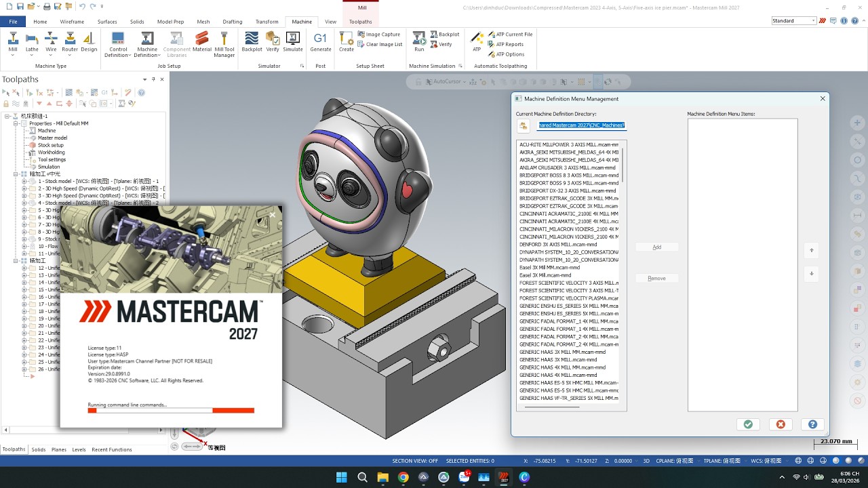
Task: Open the ATP automatic toolpathing icon
Action: click(x=477, y=41)
